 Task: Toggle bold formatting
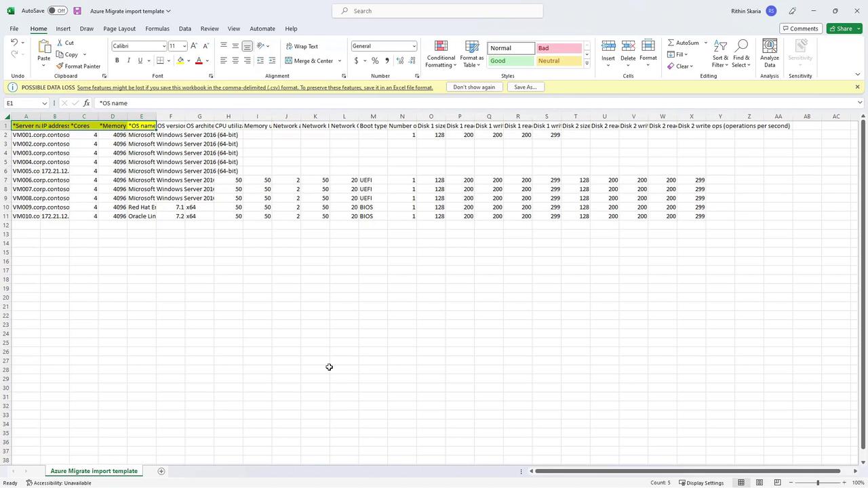tap(117, 61)
